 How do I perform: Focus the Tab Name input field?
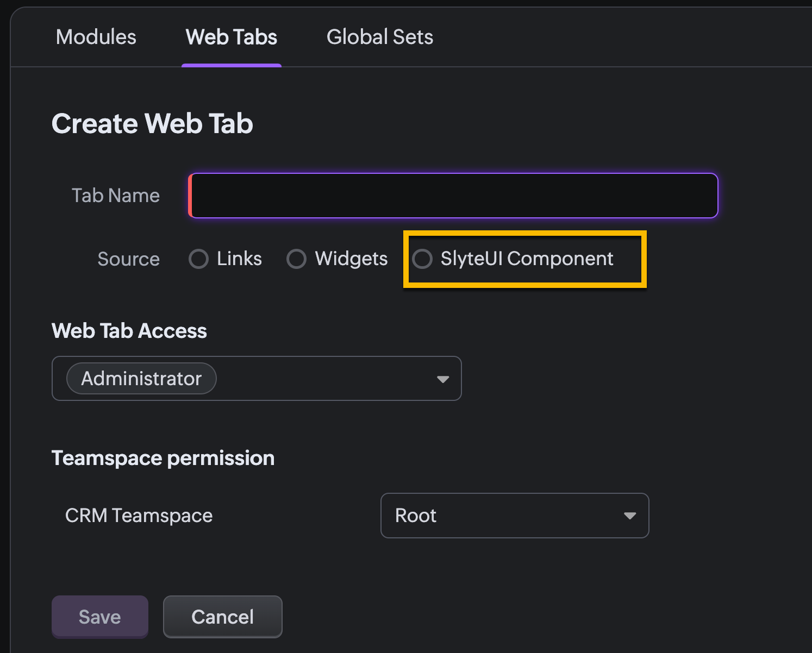pos(453,196)
